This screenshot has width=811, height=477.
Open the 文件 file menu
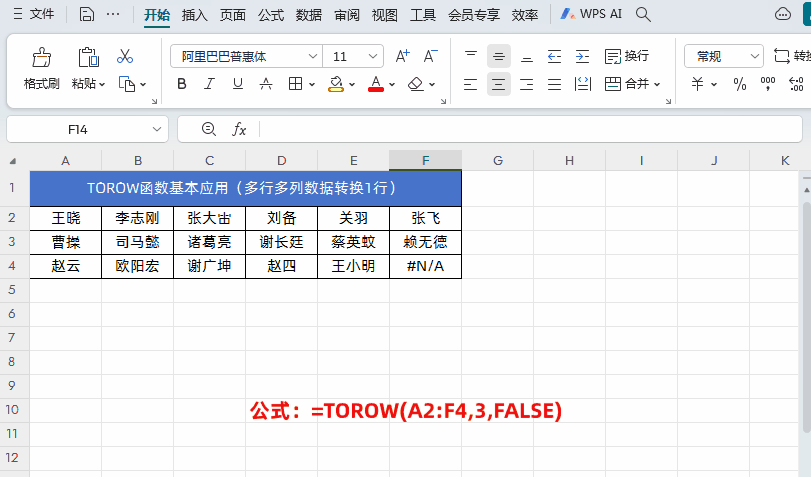click(x=33, y=14)
